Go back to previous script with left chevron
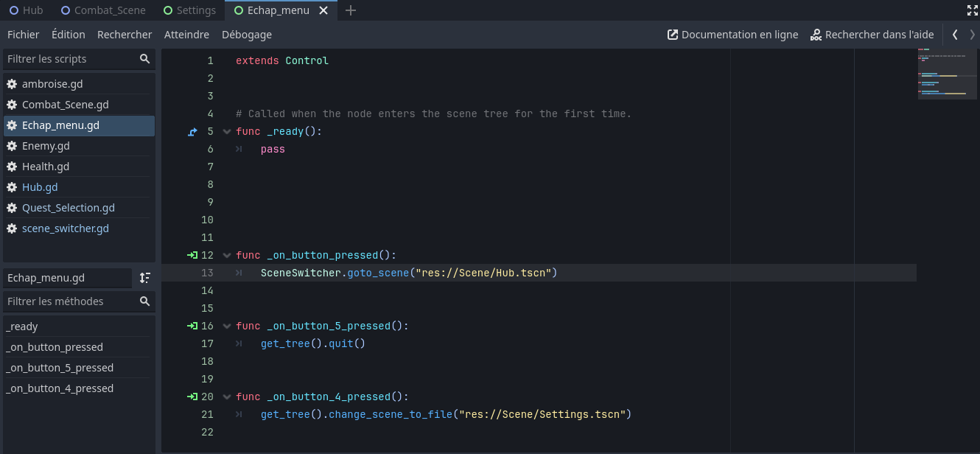The image size is (980, 454). click(x=955, y=35)
